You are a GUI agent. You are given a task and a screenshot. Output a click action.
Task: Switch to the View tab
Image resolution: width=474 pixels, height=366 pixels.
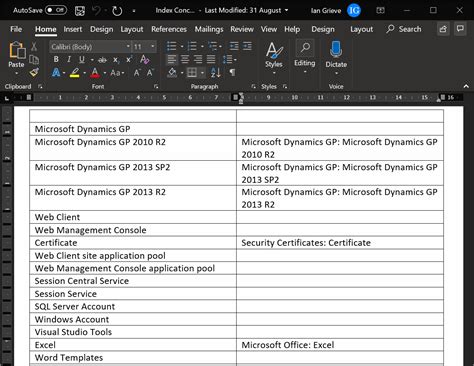pos(269,29)
